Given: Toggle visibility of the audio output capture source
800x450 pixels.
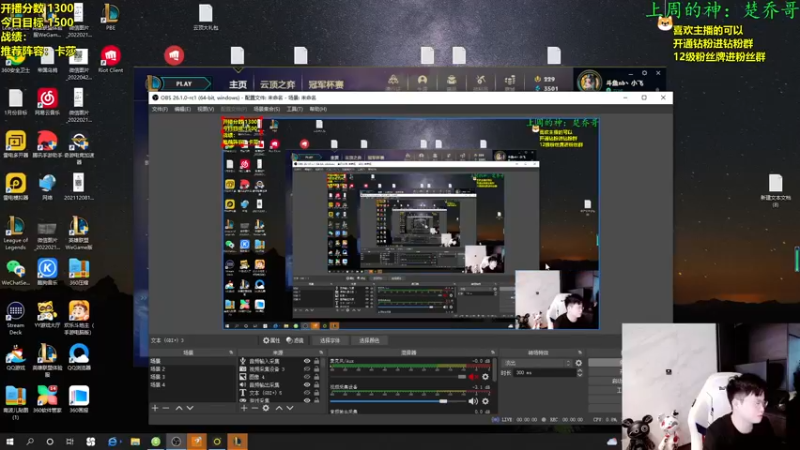Looking at the screenshot, I should 307,385.
